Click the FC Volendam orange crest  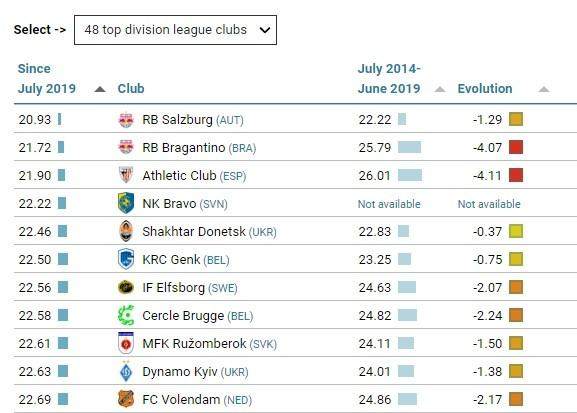pos(126,399)
